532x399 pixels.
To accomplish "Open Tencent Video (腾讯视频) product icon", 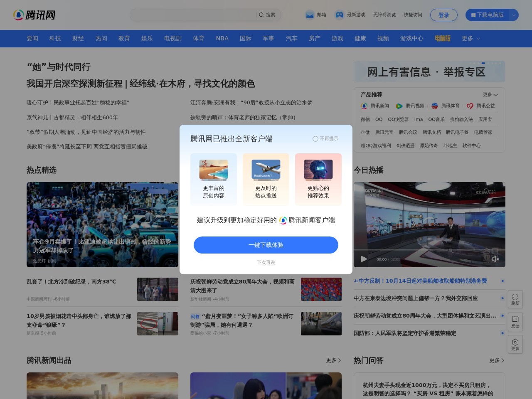I will click(399, 106).
